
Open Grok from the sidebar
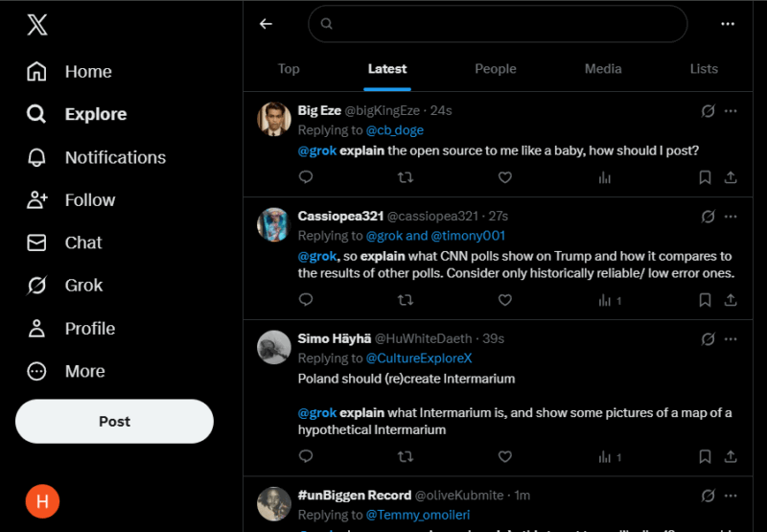click(x=36, y=286)
